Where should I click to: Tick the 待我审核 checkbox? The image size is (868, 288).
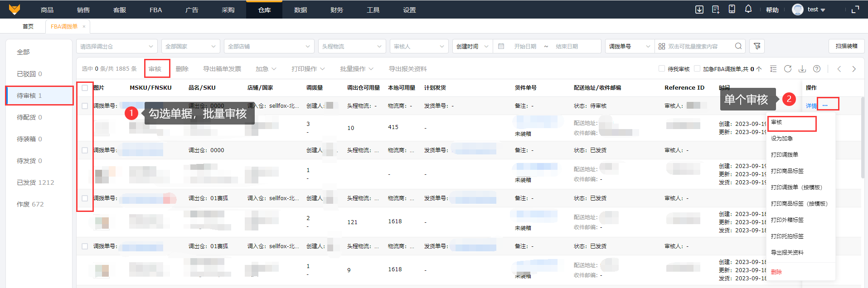(x=662, y=69)
